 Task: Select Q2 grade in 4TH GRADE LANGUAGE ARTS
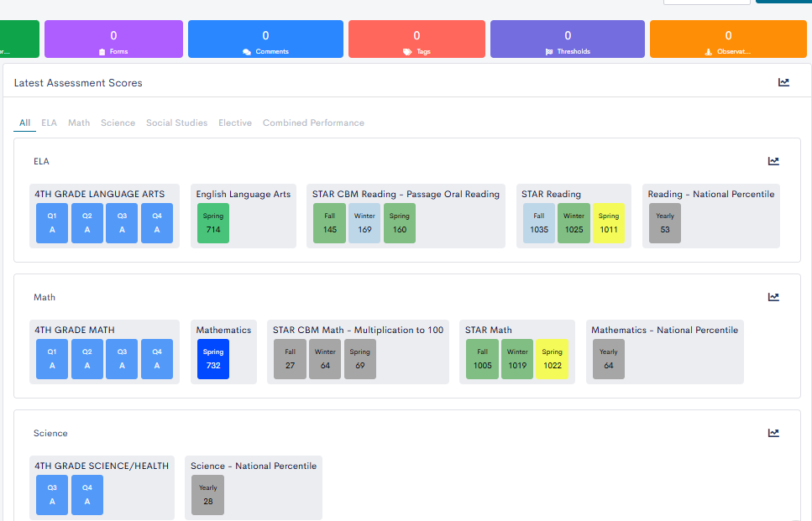tap(87, 223)
